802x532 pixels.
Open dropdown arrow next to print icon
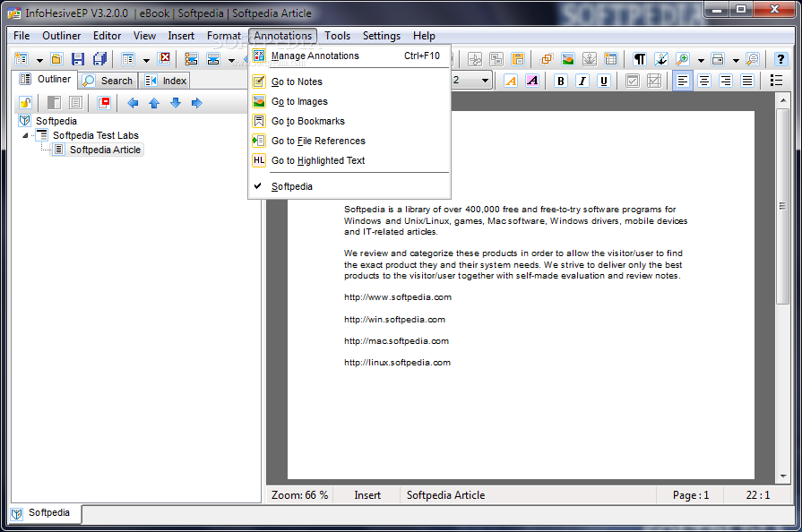(736, 60)
